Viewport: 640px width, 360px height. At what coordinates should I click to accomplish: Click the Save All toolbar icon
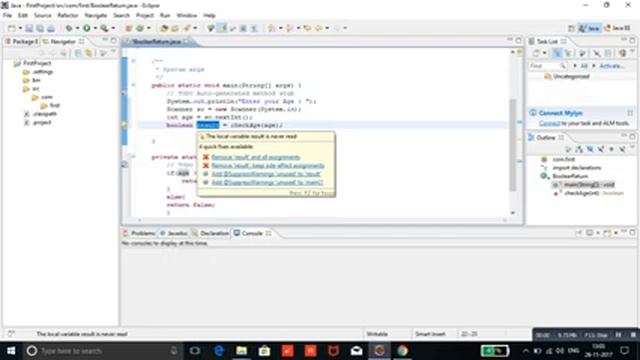tap(40, 28)
